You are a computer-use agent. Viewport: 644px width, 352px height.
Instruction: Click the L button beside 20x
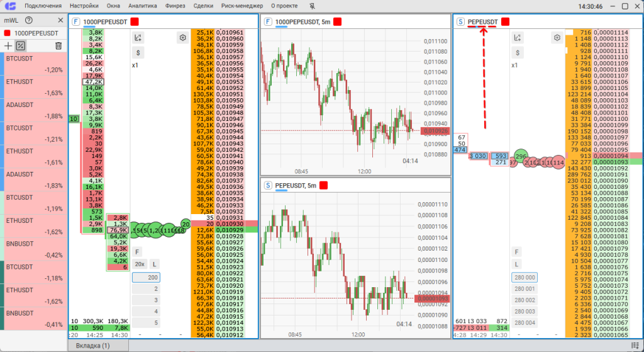pos(155,264)
